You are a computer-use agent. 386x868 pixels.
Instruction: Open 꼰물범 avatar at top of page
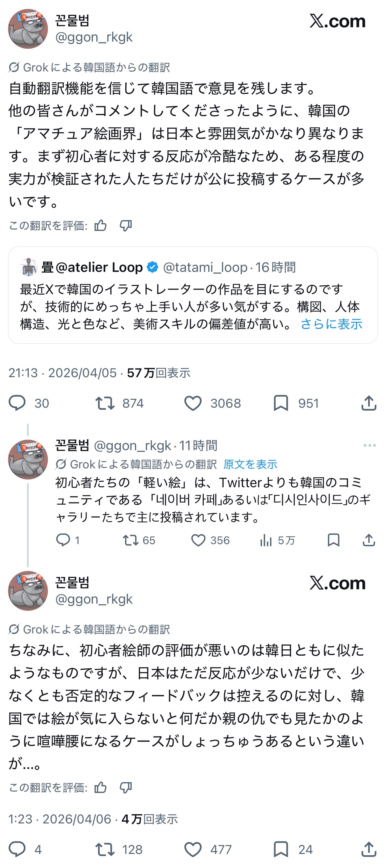coord(28,29)
